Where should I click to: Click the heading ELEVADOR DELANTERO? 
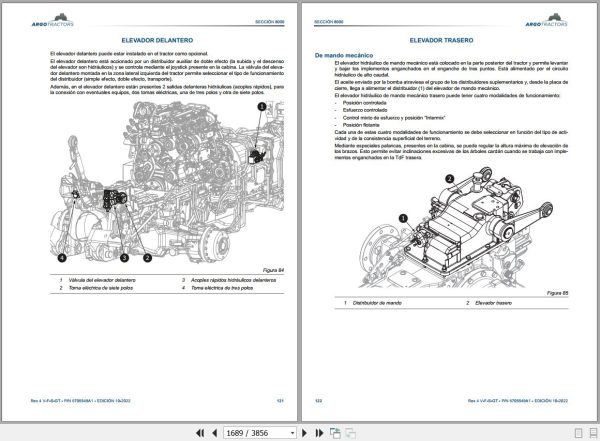(x=157, y=40)
